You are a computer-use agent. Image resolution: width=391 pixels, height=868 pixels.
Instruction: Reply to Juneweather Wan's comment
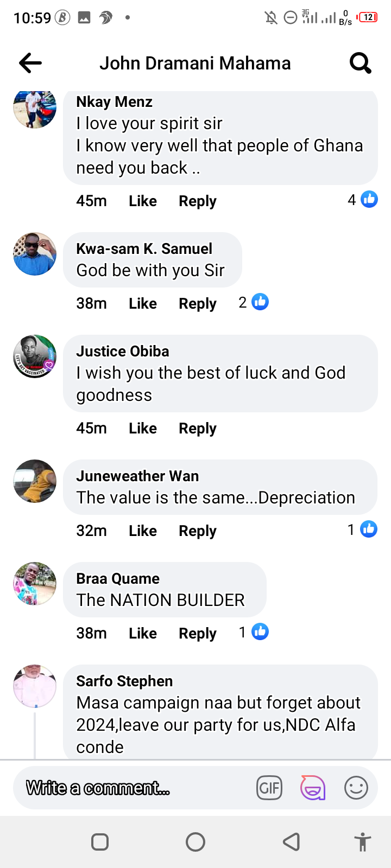198,531
